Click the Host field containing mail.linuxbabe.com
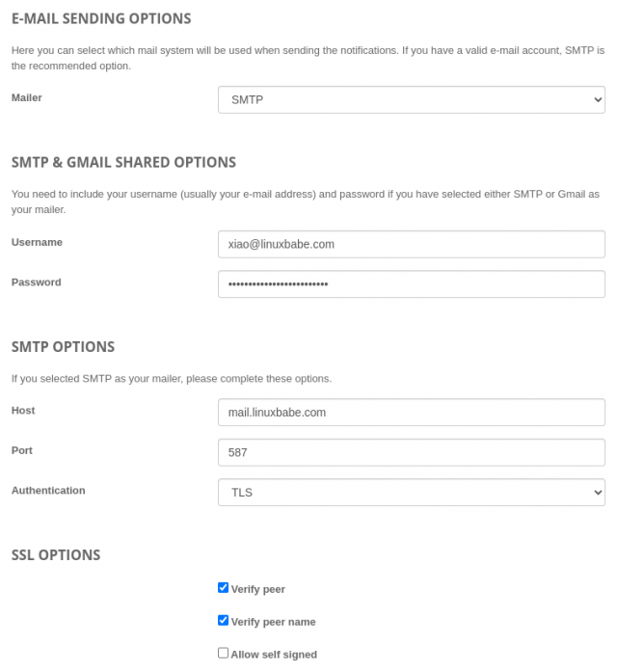 [411, 412]
